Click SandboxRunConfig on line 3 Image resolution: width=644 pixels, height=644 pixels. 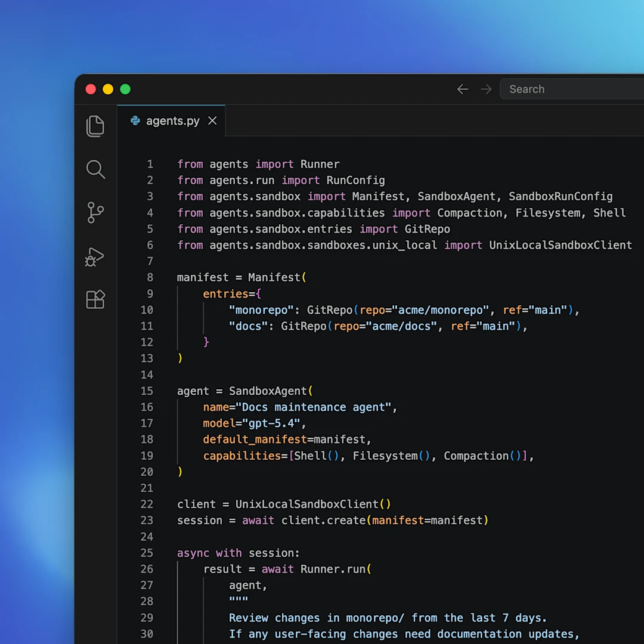tap(561, 197)
